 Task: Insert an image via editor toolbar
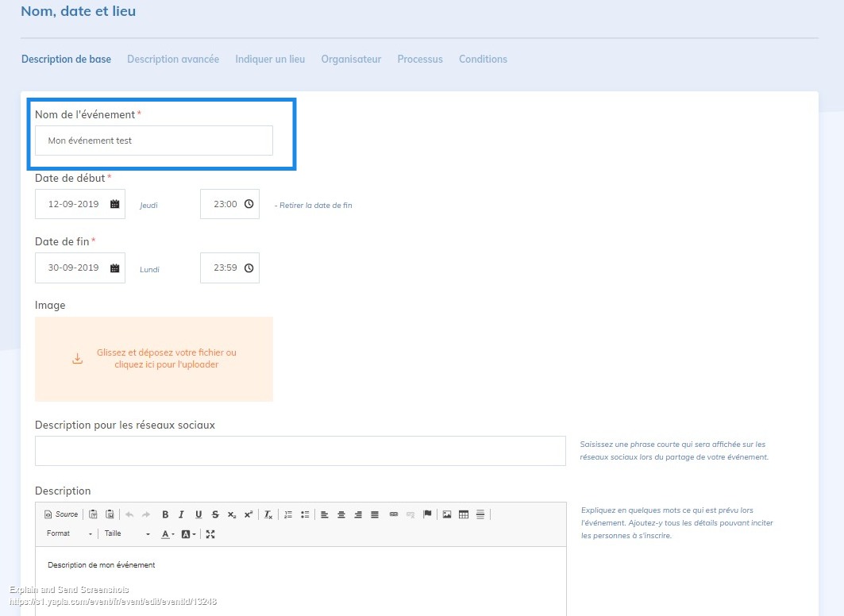[x=447, y=514]
